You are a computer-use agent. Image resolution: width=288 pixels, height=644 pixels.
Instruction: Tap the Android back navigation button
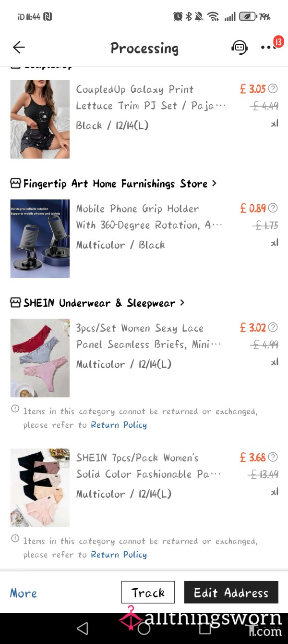(83, 628)
